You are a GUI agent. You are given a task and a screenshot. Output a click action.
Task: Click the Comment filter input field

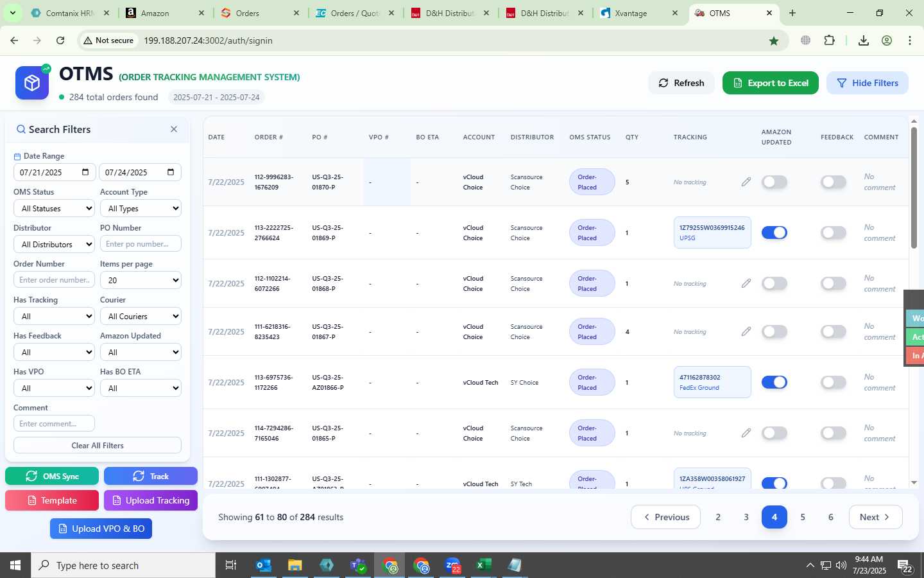pyautogui.click(x=54, y=424)
